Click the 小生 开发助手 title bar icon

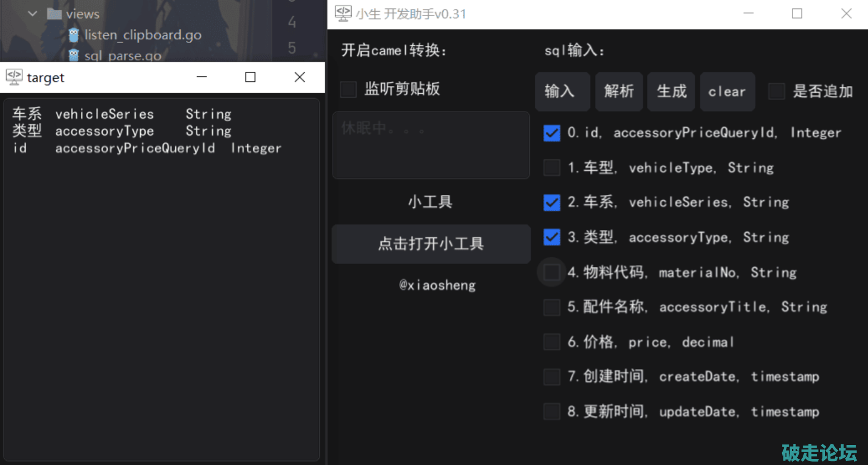[343, 13]
